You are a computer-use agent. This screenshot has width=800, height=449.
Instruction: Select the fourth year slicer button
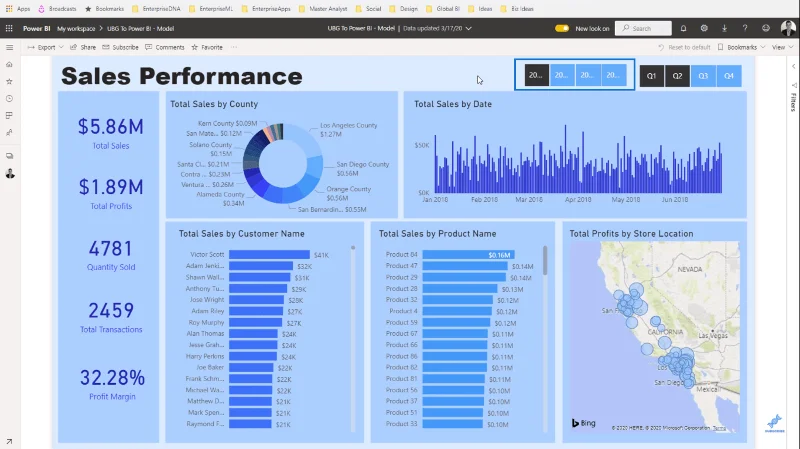(x=613, y=75)
